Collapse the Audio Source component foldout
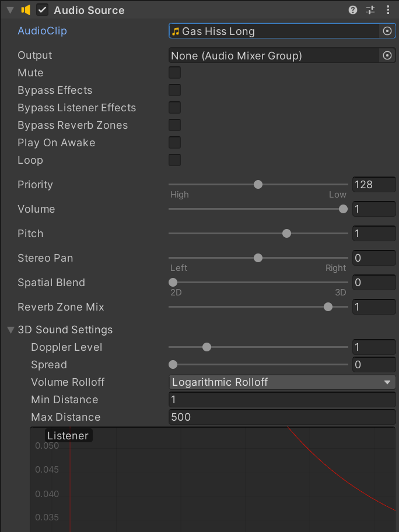 click(x=10, y=10)
